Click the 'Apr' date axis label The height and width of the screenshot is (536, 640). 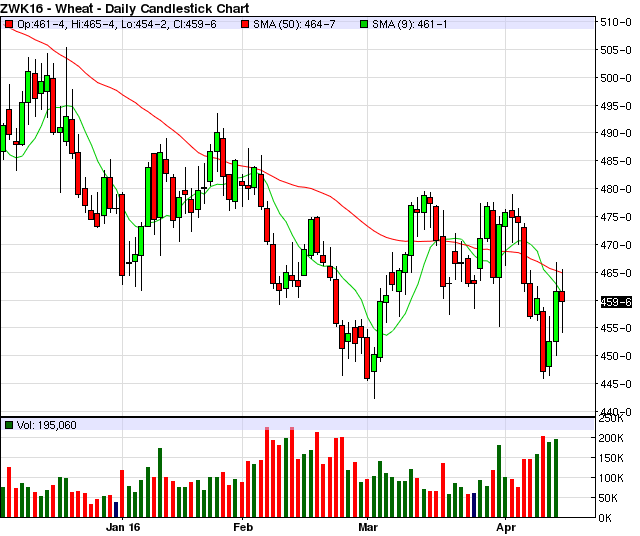pyautogui.click(x=506, y=527)
